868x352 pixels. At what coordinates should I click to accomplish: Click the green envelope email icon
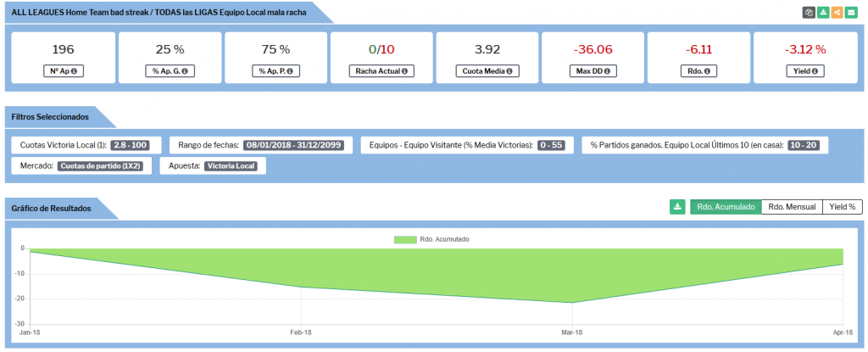coord(850,13)
